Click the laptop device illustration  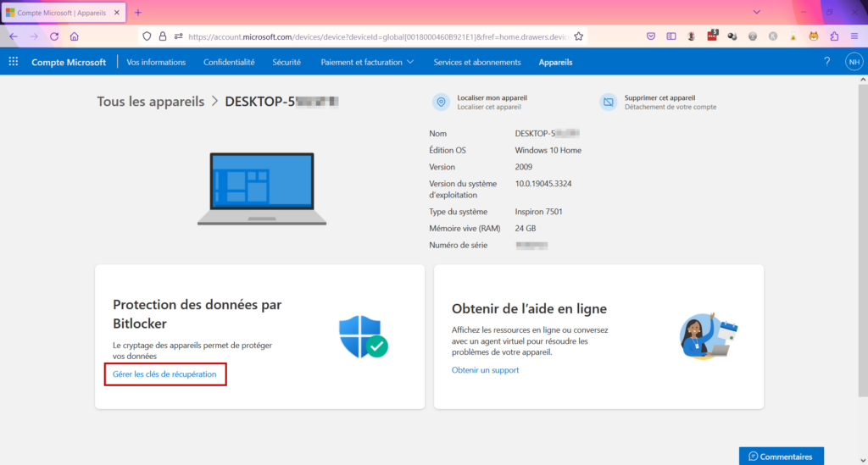pyautogui.click(x=262, y=189)
